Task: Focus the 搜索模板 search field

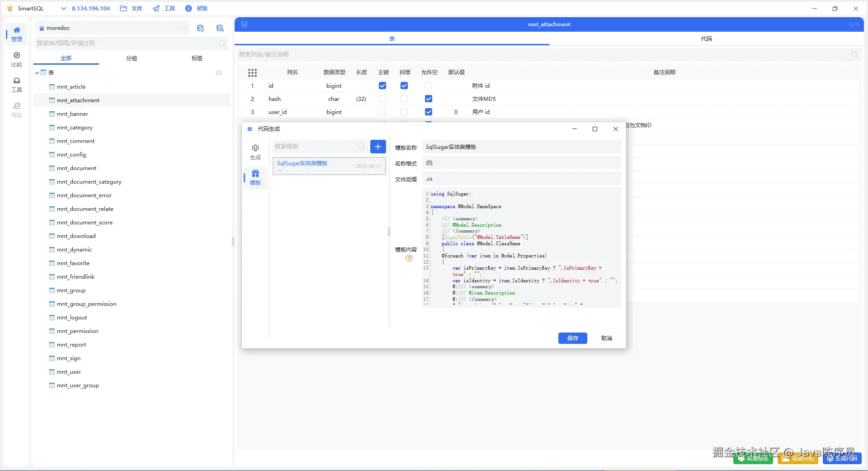Action: point(320,147)
